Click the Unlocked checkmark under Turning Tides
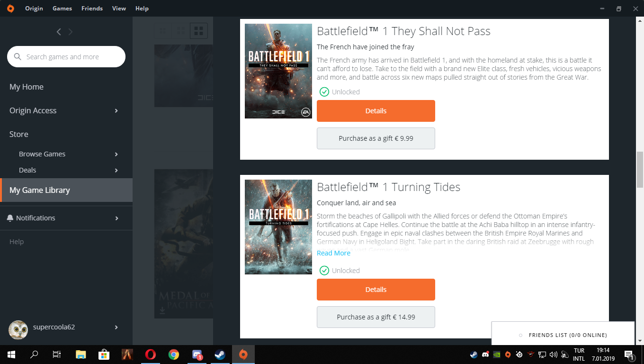This screenshot has height=364, width=644. click(x=324, y=271)
